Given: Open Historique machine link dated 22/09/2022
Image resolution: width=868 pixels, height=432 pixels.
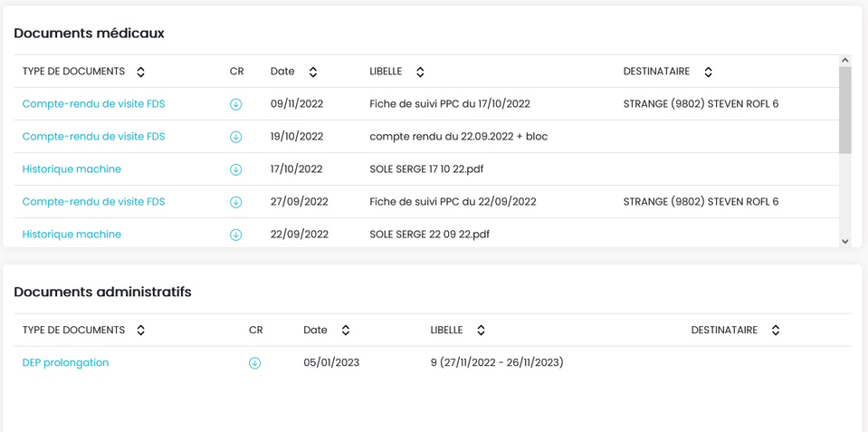Looking at the screenshot, I should point(72,235).
